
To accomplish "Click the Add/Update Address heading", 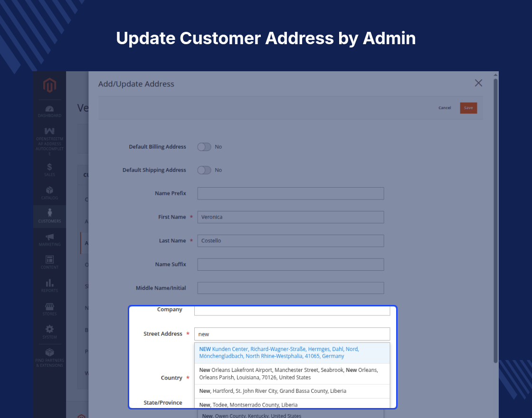I will (136, 84).
